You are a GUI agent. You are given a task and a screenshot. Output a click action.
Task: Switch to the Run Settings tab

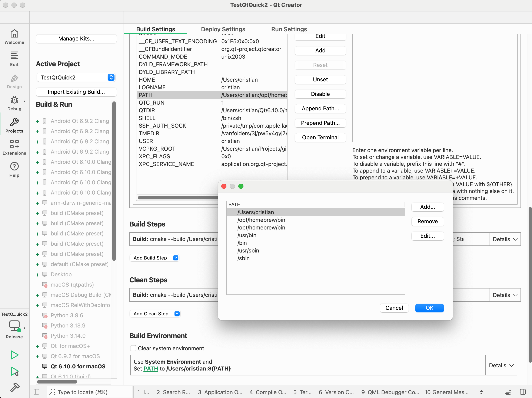tap(289, 29)
